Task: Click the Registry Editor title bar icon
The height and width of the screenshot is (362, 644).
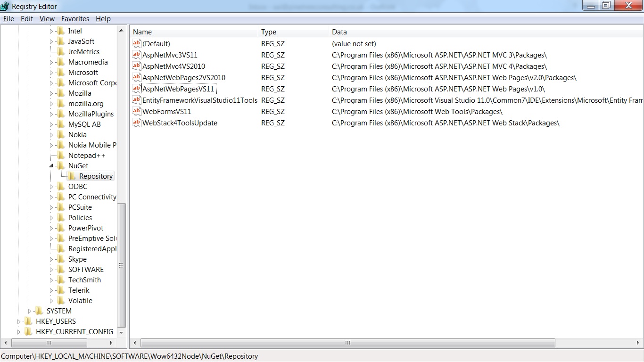Action: 5,6
